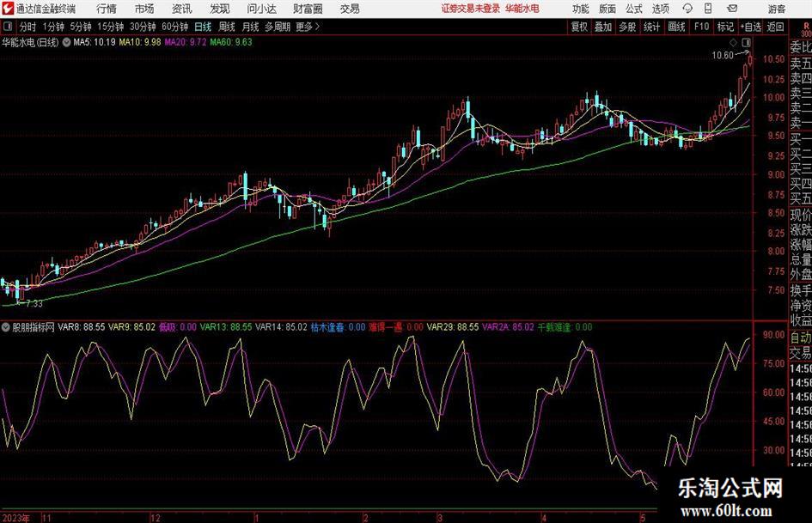Click the 统计 statistics button
The width and height of the screenshot is (812, 523).
(651, 27)
